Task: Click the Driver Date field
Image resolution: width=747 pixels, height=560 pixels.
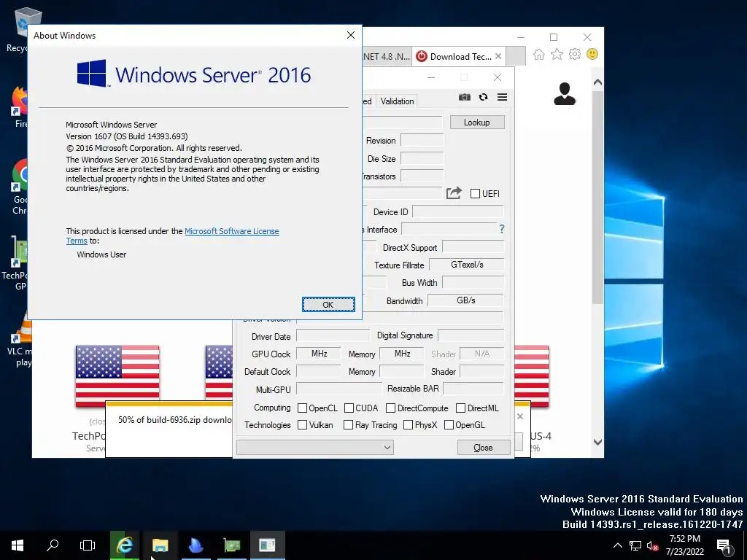Action: (333, 335)
